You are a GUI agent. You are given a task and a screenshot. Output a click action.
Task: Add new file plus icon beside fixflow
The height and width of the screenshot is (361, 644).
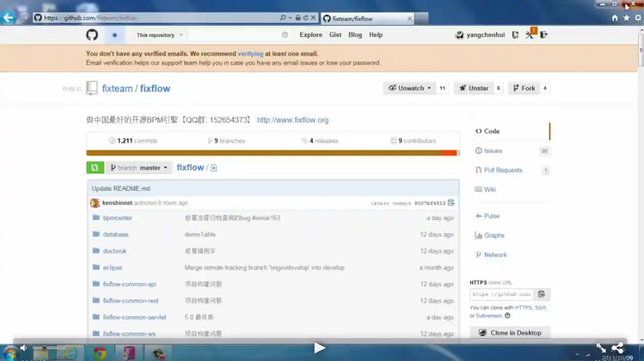214,168
